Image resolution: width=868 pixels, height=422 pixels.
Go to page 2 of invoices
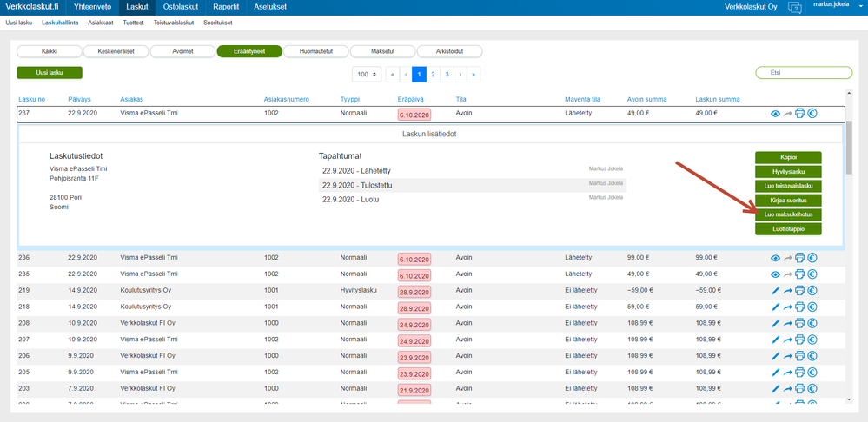pos(433,74)
